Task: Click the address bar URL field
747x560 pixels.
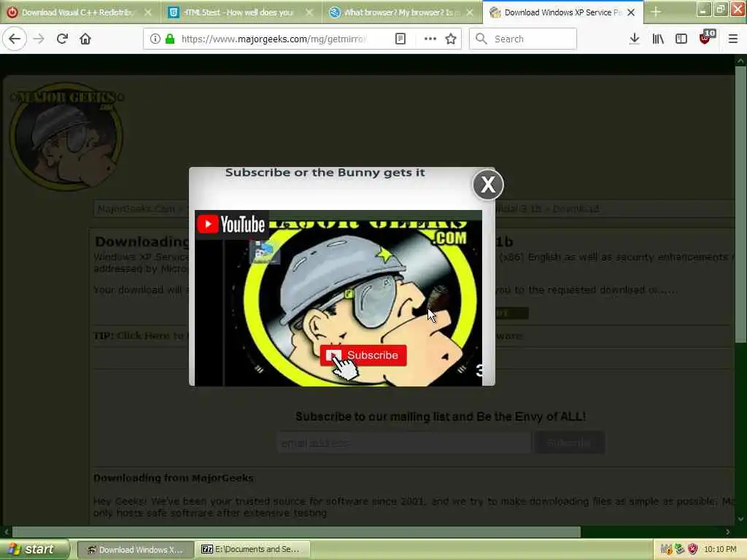Action: point(275,39)
